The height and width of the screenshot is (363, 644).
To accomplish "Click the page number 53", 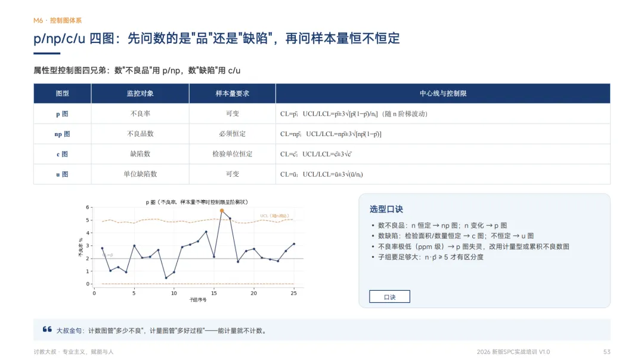I will (606, 352).
